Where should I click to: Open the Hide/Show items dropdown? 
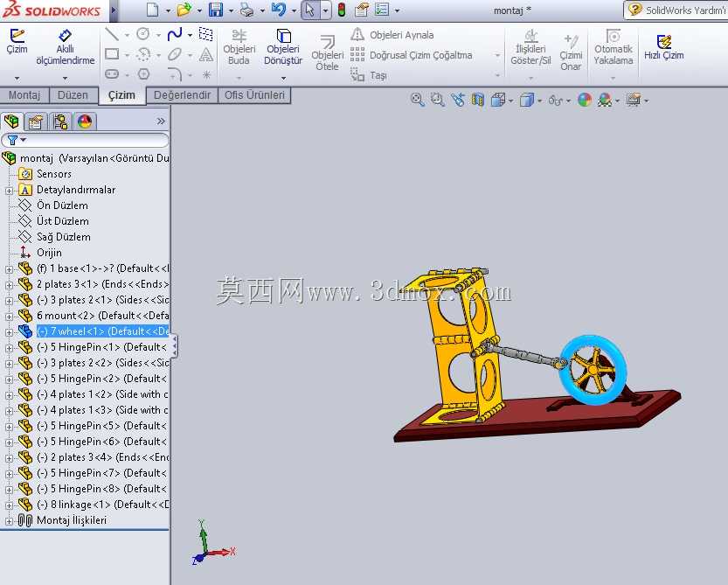pos(568,101)
